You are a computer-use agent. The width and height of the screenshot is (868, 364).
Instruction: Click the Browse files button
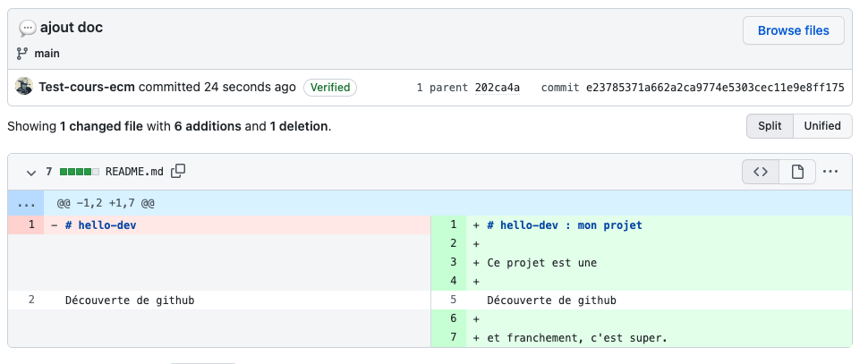(x=793, y=30)
